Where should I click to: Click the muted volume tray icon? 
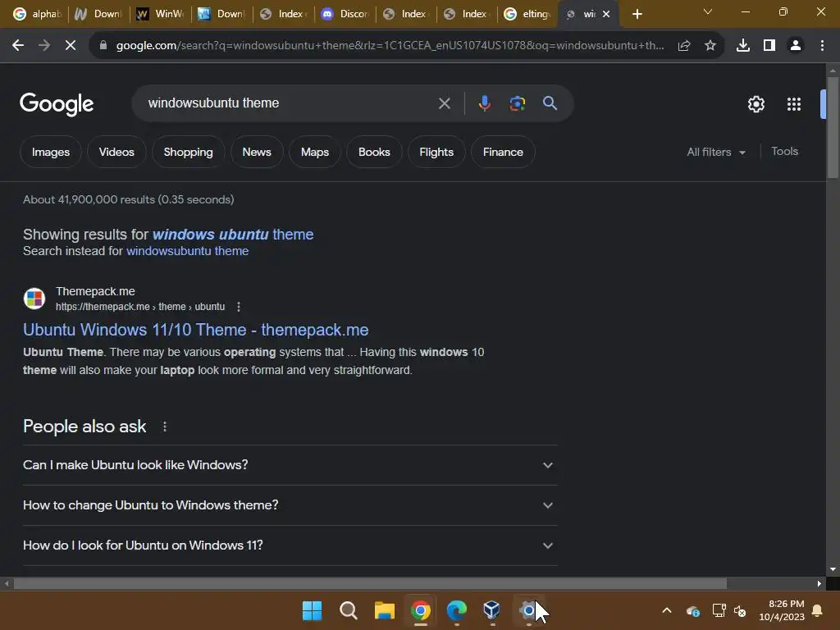741,610
